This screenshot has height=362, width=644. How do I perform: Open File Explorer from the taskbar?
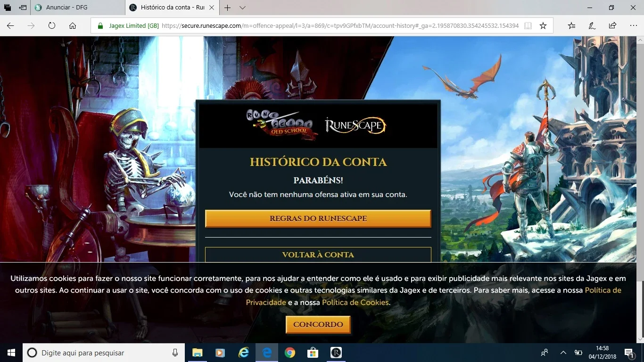point(197,353)
